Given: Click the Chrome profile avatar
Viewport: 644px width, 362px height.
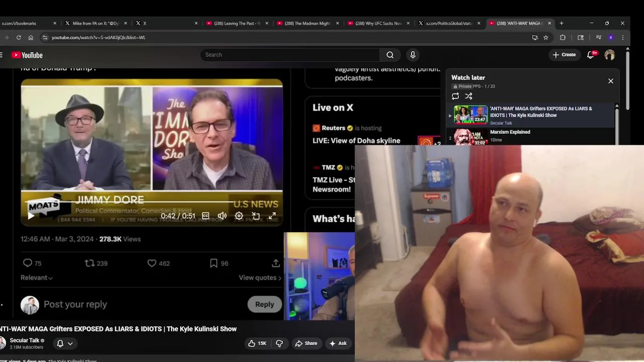Looking at the screenshot, I should 611,37.
